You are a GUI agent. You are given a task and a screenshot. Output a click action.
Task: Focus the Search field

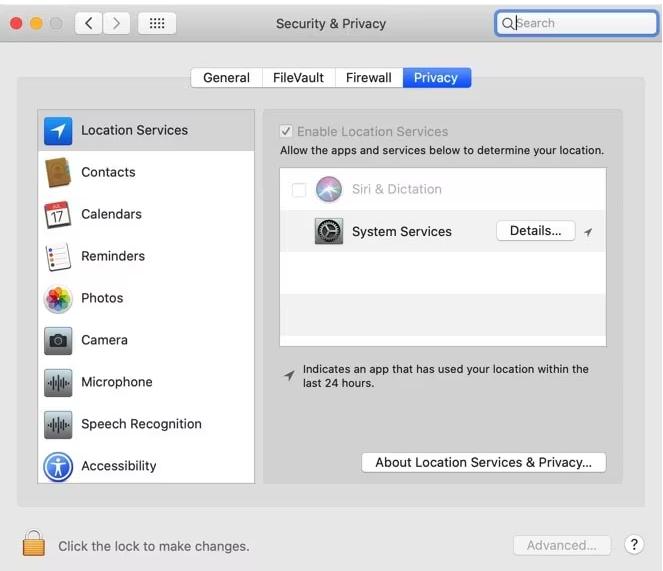point(576,23)
